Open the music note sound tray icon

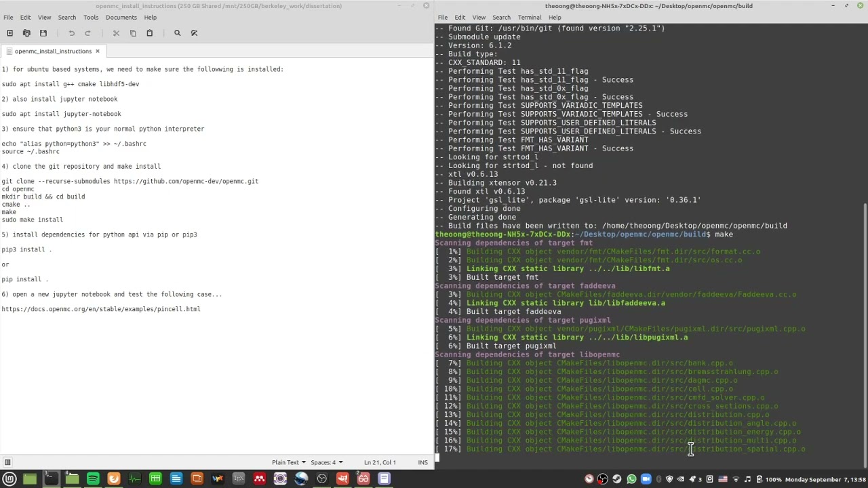(747, 479)
